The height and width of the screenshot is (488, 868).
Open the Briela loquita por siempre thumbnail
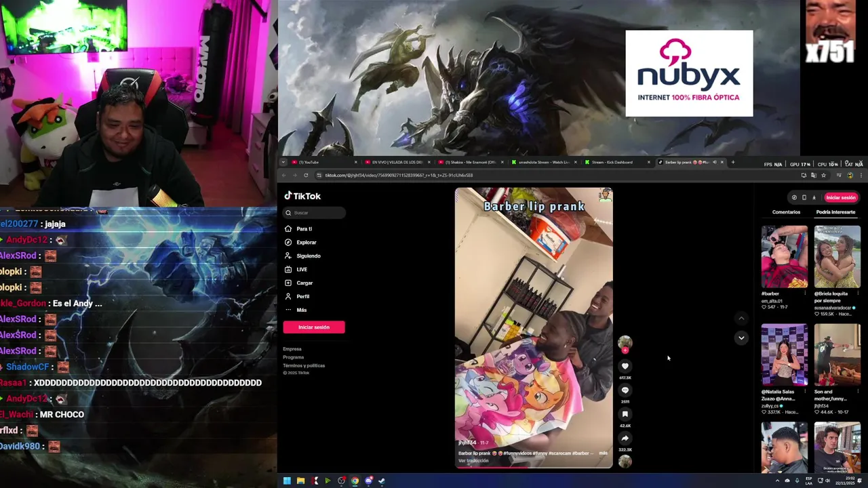click(x=837, y=257)
